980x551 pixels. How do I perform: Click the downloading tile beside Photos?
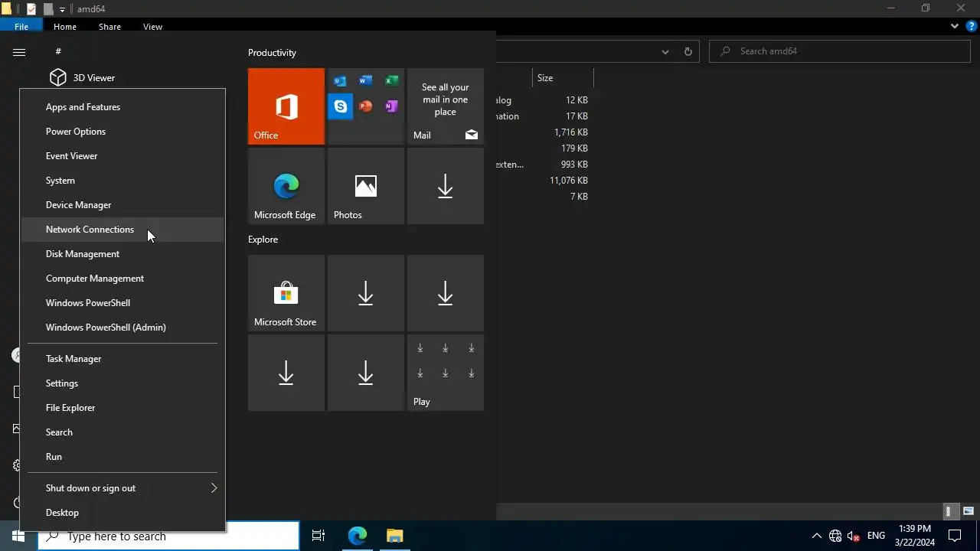click(446, 186)
